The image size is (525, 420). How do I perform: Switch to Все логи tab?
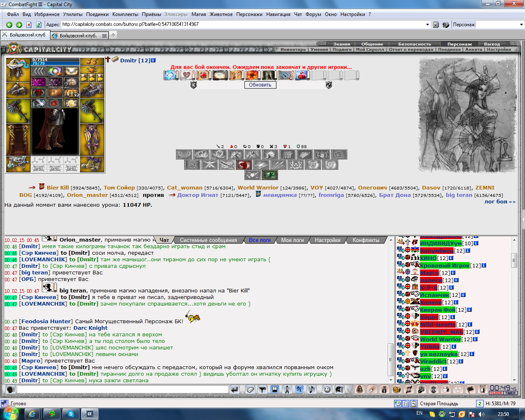tap(260, 240)
